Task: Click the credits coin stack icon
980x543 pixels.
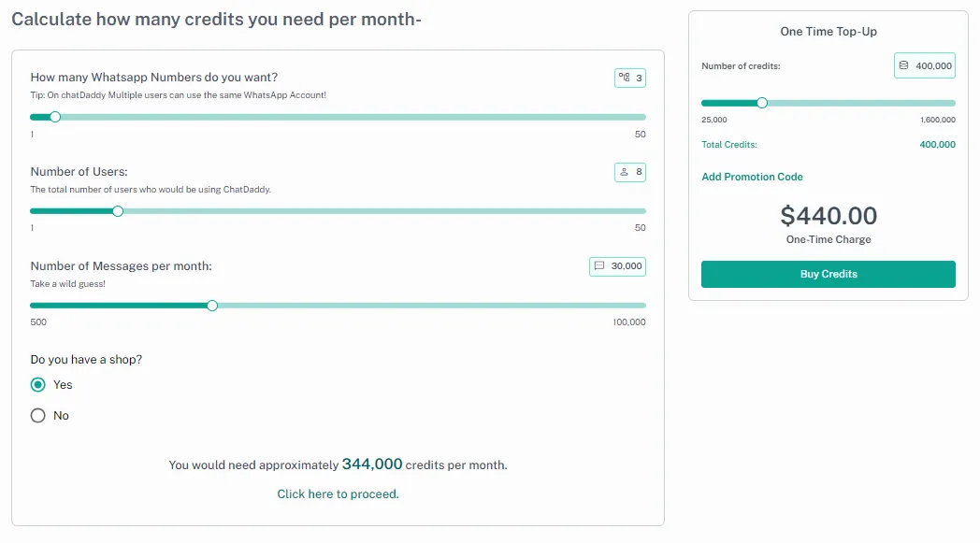Action: tap(903, 65)
